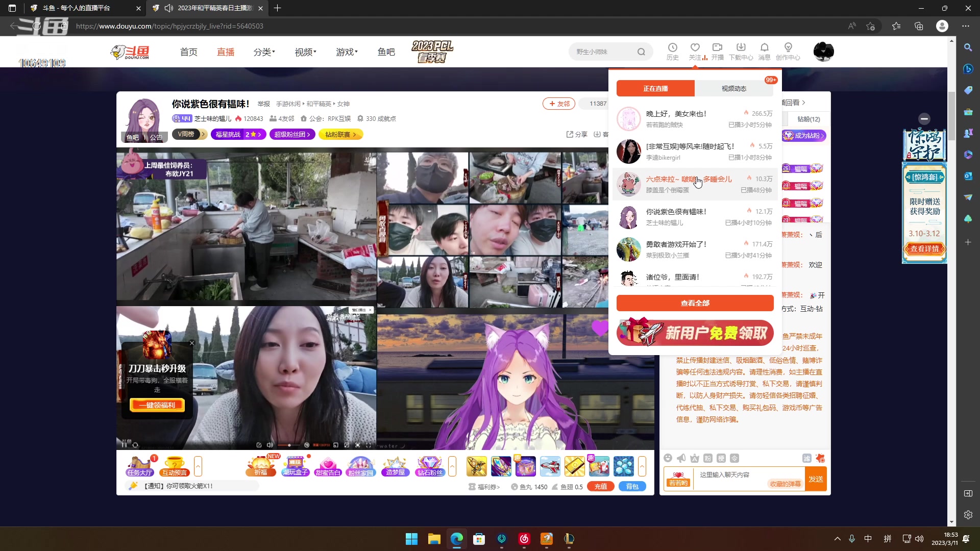Image resolution: width=980 pixels, height=551 pixels.
Task: Expand the gift bar with the chevron arrow
Action: tap(642, 466)
